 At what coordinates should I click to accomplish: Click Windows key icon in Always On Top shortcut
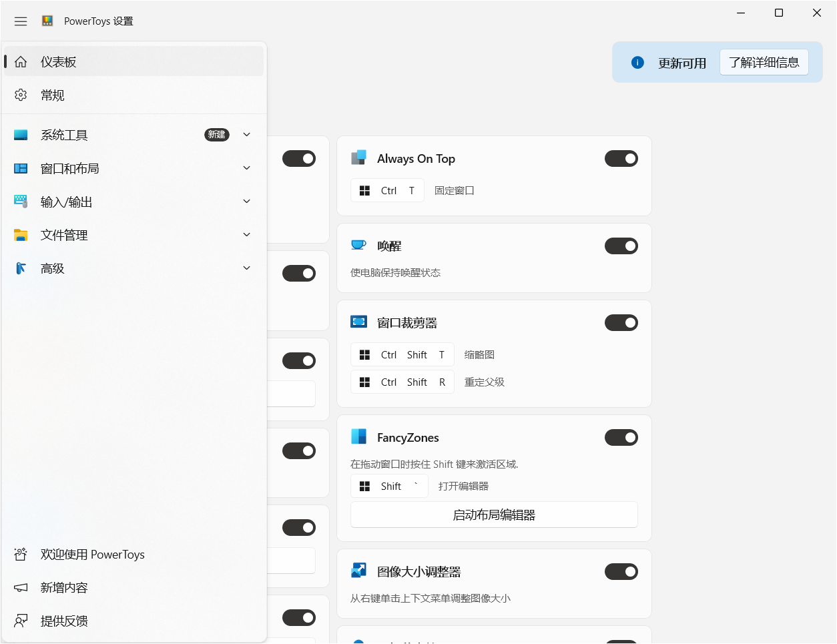tap(364, 191)
